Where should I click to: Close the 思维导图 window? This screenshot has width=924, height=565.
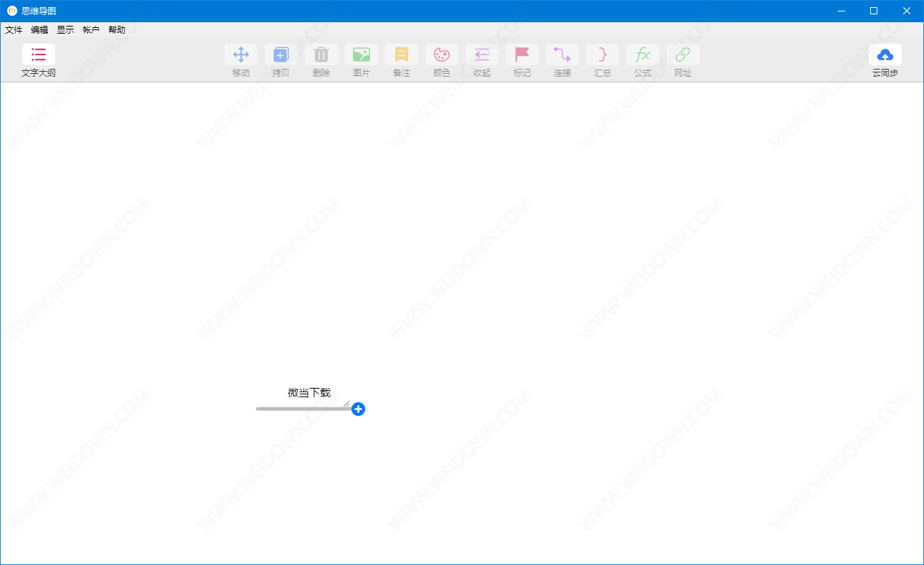click(x=907, y=11)
